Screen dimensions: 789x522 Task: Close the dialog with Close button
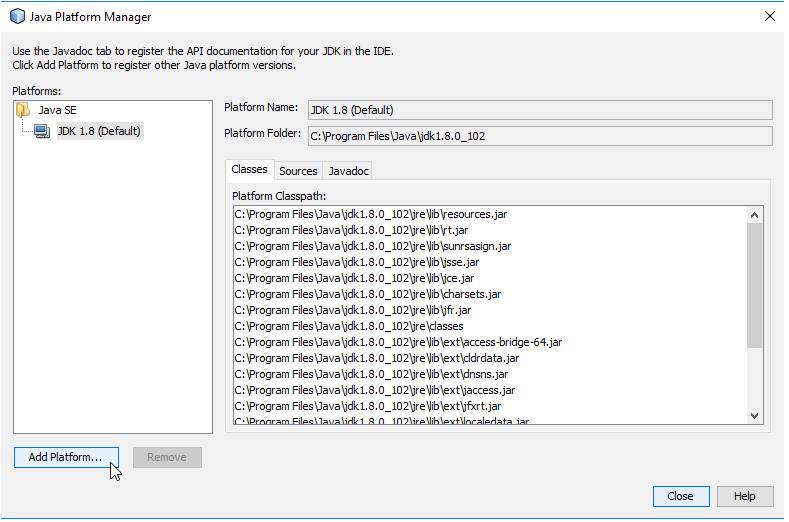[x=681, y=496]
